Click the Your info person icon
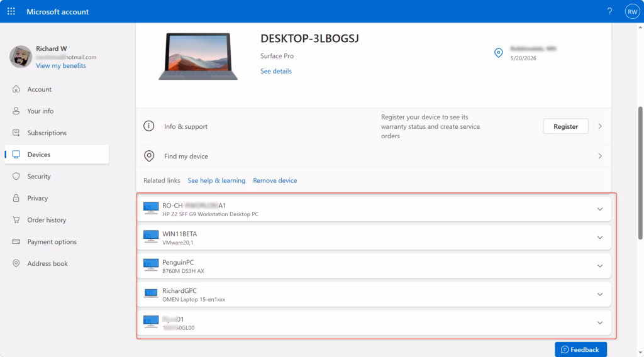The image size is (644, 357). (x=16, y=111)
